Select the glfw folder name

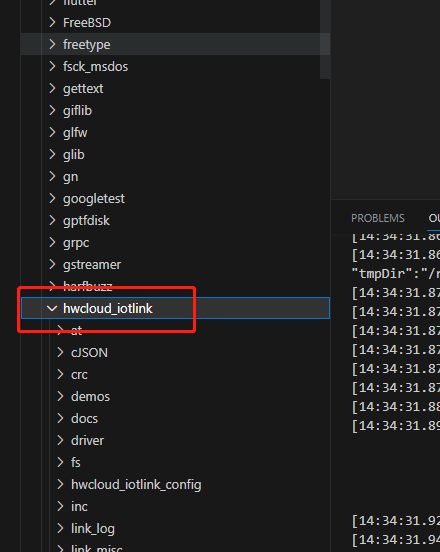(75, 133)
